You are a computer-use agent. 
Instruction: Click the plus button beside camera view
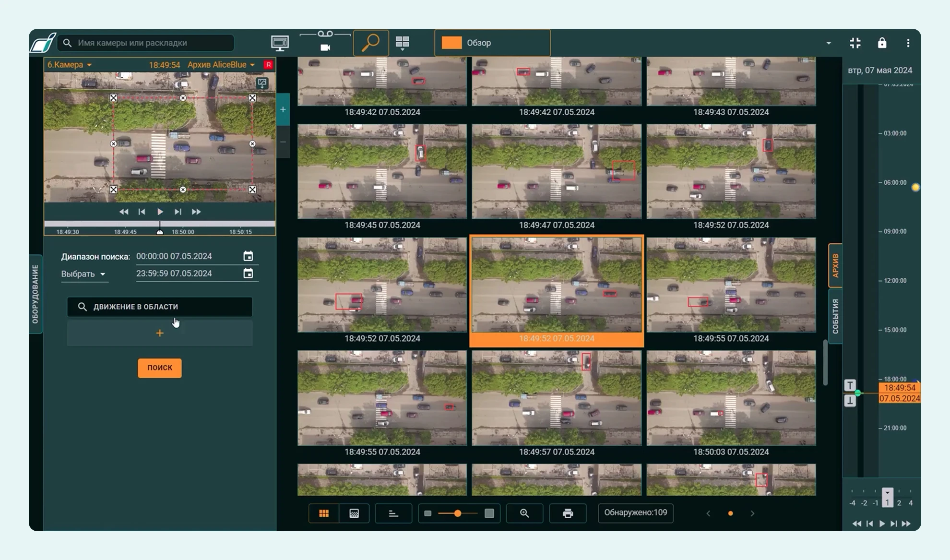click(283, 109)
